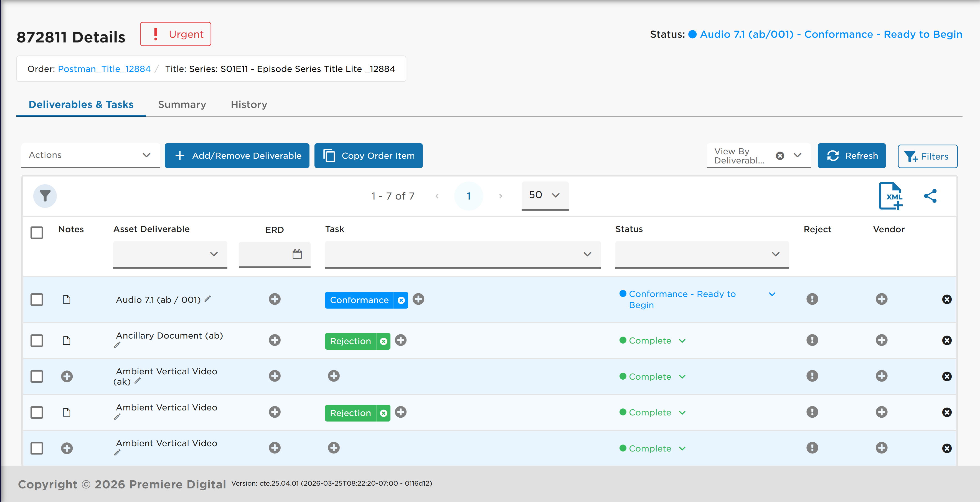Export table with the XML icon
The image size is (980, 502).
click(891, 196)
